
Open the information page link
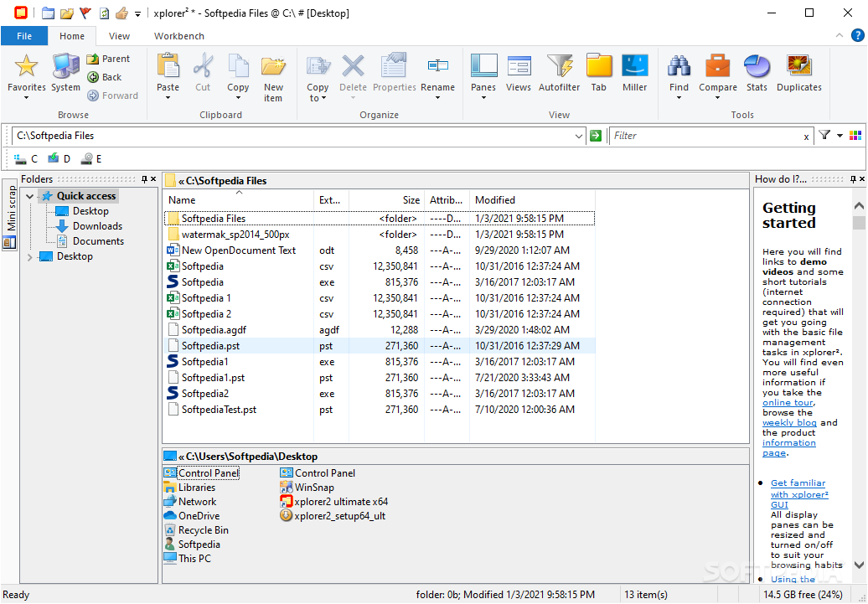(x=789, y=448)
